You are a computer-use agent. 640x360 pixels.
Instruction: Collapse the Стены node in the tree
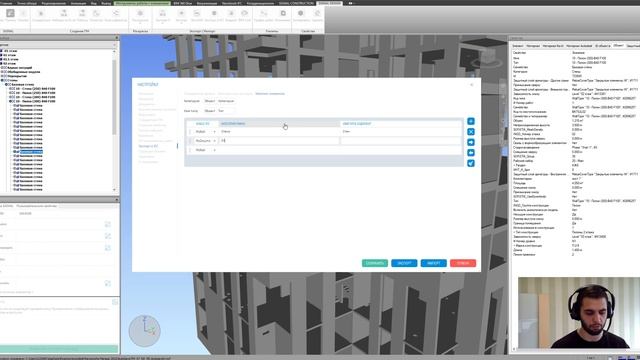click(x=2, y=80)
